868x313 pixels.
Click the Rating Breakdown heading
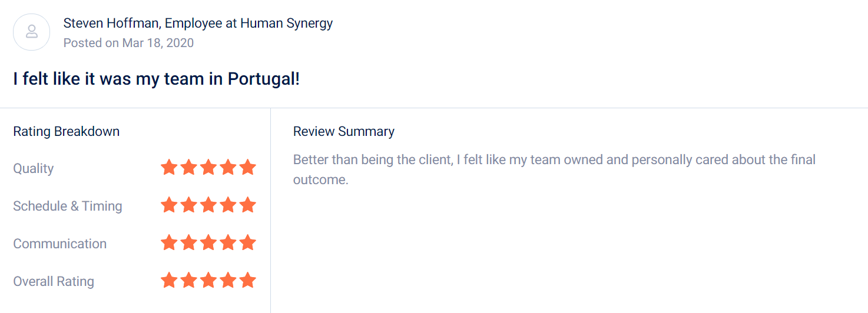tap(67, 131)
